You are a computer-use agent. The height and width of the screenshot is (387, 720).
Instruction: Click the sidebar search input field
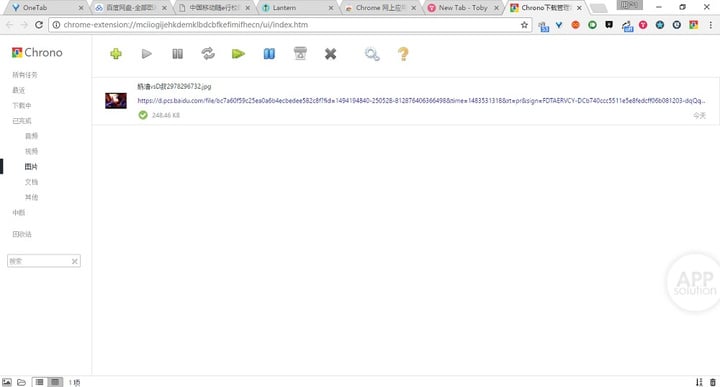pos(39,261)
